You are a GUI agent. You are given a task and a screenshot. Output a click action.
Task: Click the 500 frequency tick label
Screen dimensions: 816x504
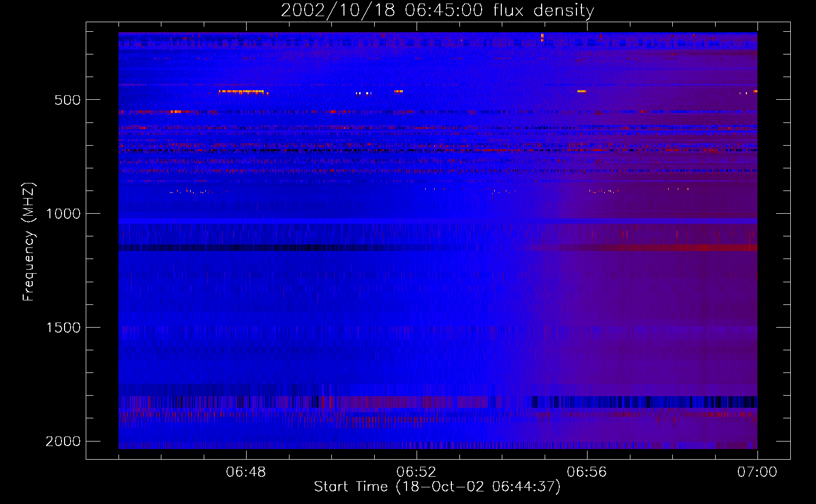pos(68,100)
